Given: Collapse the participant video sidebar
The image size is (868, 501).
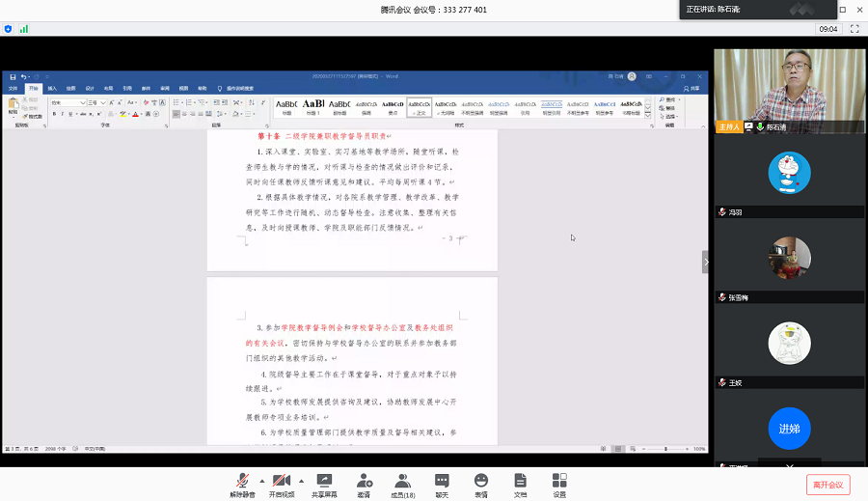Looking at the screenshot, I should (705, 262).
